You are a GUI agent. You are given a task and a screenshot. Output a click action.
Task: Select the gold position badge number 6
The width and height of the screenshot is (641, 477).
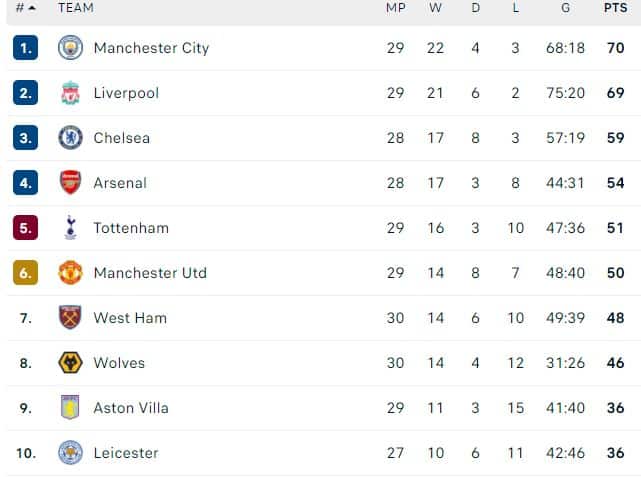click(x=25, y=273)
